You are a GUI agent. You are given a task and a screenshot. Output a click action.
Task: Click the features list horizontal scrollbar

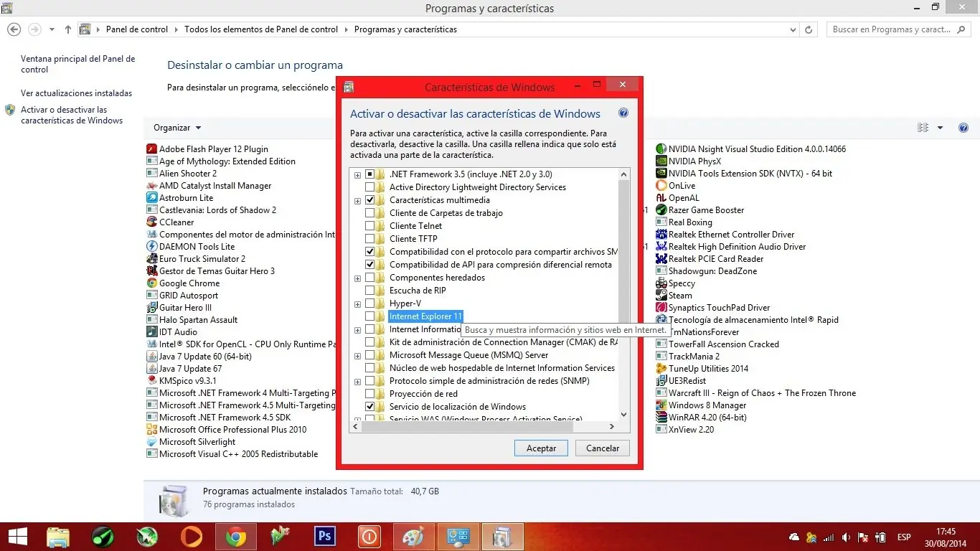pos(484,426)
